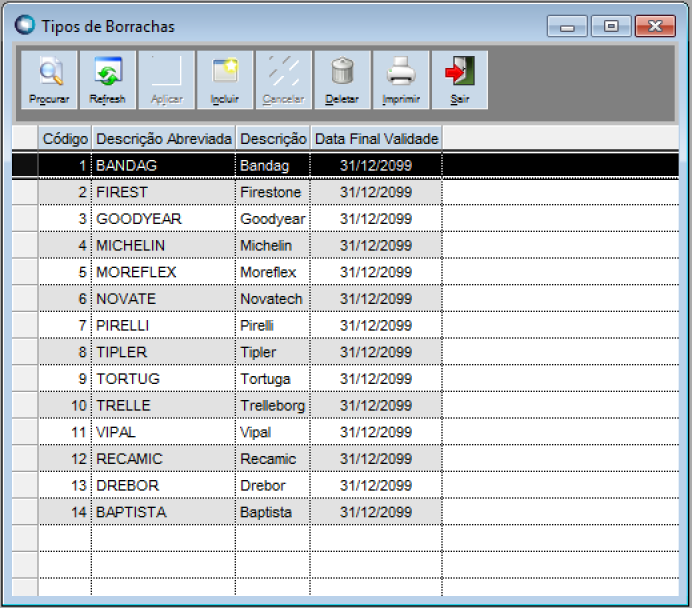Viewport: 692px width, 608px height.
Task: Select the TORTUG abbreviated cell
Action: tap(163, 379)
